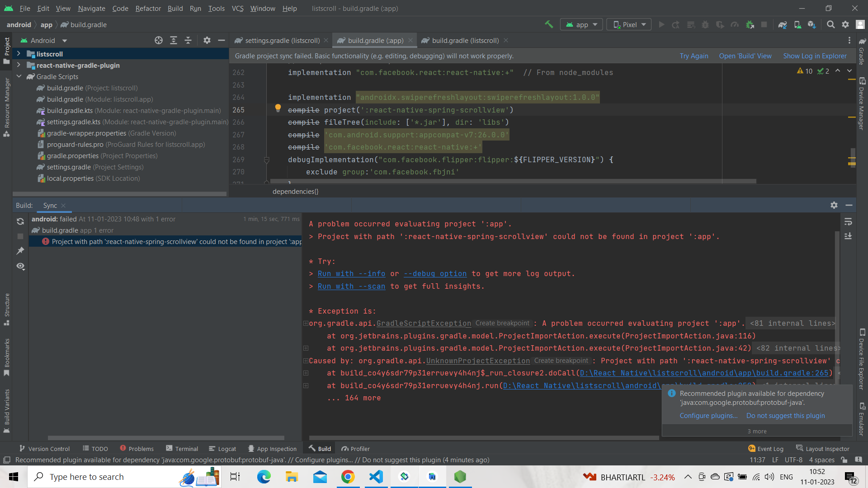
Task: Click the Debug app bug icon
Action: click(705, 24)
